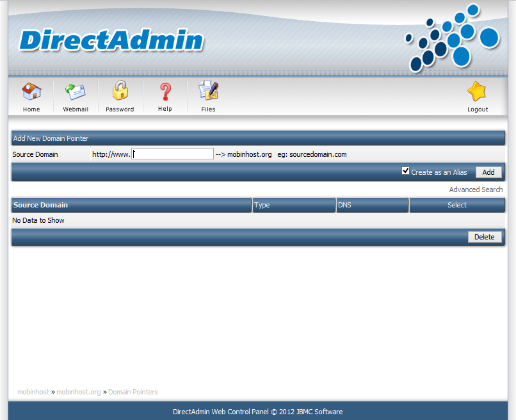516x420 pixels.
Task: Click the Password label text
Action: click(120, 109)
